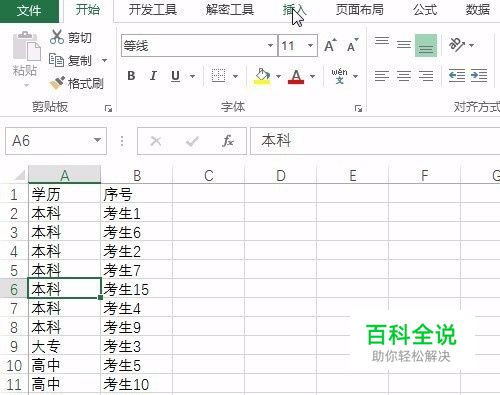
Task: Expand Paste options arrow
Action: click(26, 85)
